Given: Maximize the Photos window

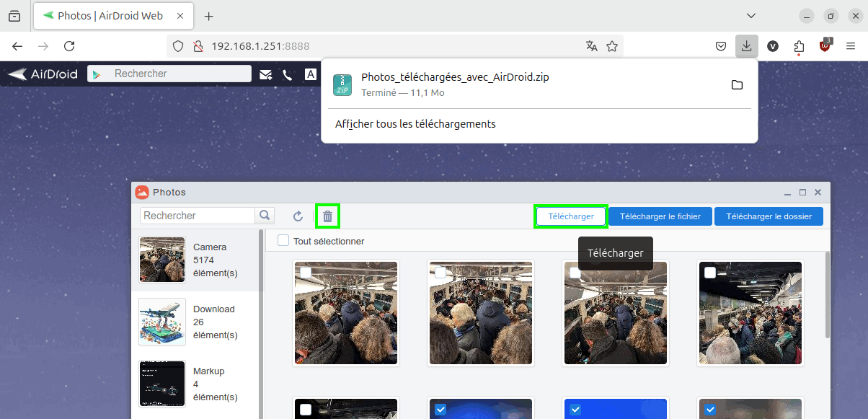Looking at the screenshot, I should (x=802, y=193).
